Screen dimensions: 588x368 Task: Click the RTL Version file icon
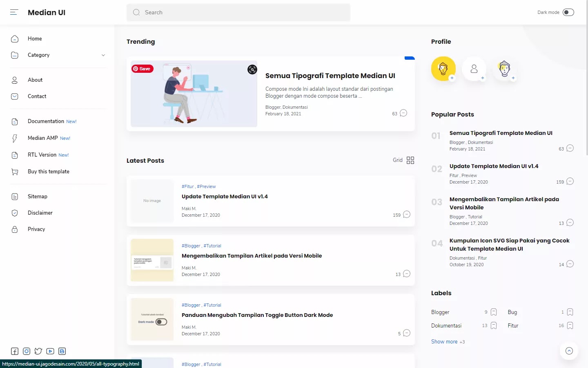[x=15, y=155]
